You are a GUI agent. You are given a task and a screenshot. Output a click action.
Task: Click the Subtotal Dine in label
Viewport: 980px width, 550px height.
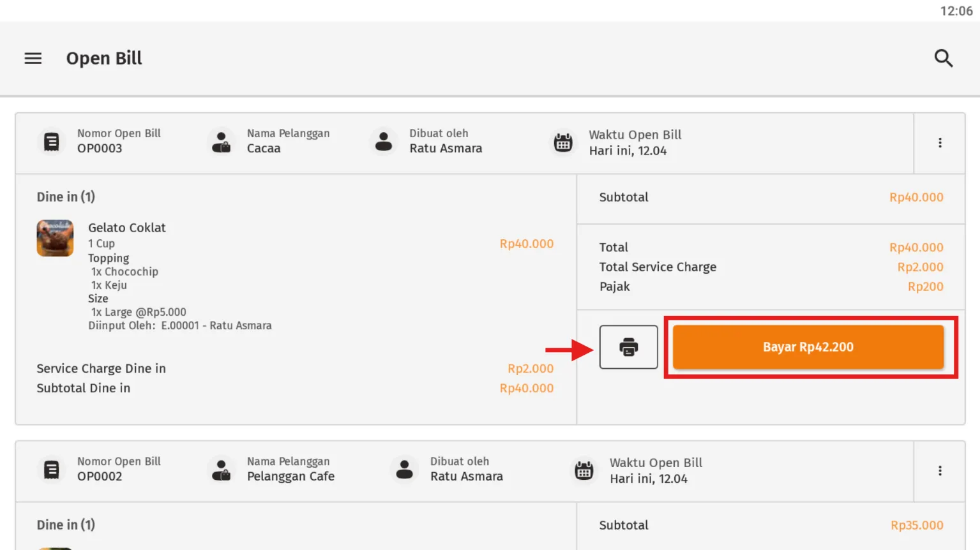pos(83,388)
